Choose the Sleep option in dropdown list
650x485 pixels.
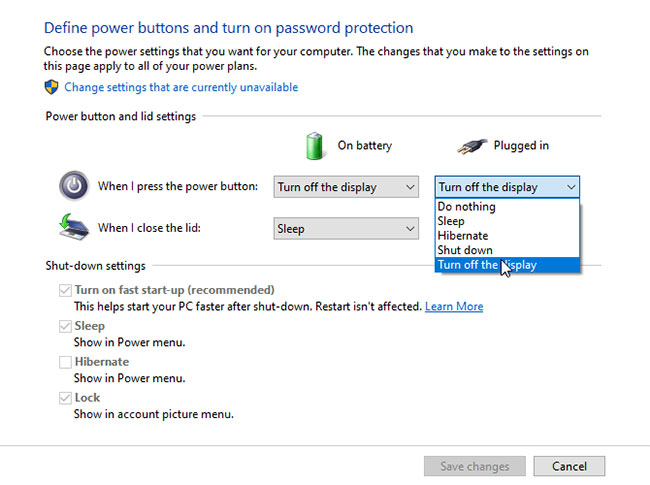(x=451, y=221)
